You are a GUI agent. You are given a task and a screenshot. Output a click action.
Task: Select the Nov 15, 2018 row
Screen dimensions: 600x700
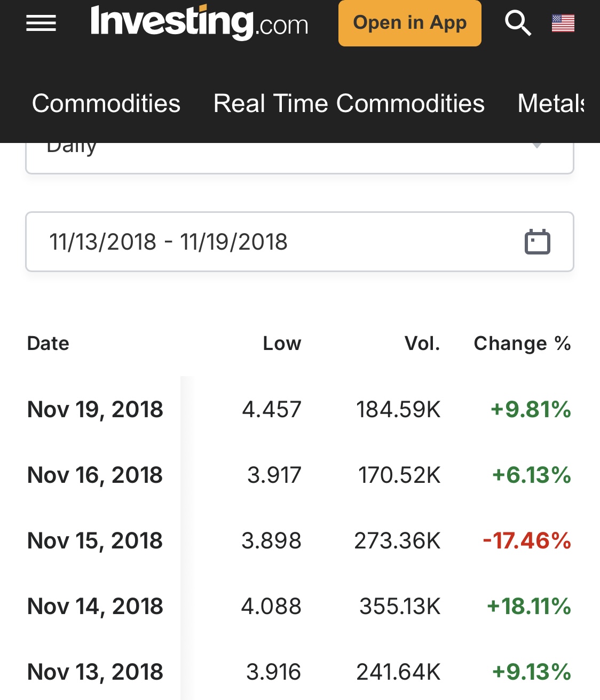(95, 541)
